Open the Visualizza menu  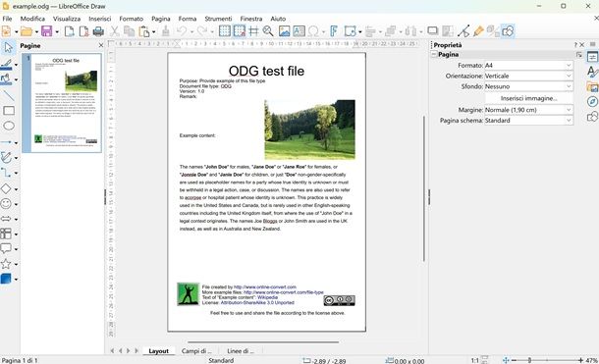click(x=67, y=19)
